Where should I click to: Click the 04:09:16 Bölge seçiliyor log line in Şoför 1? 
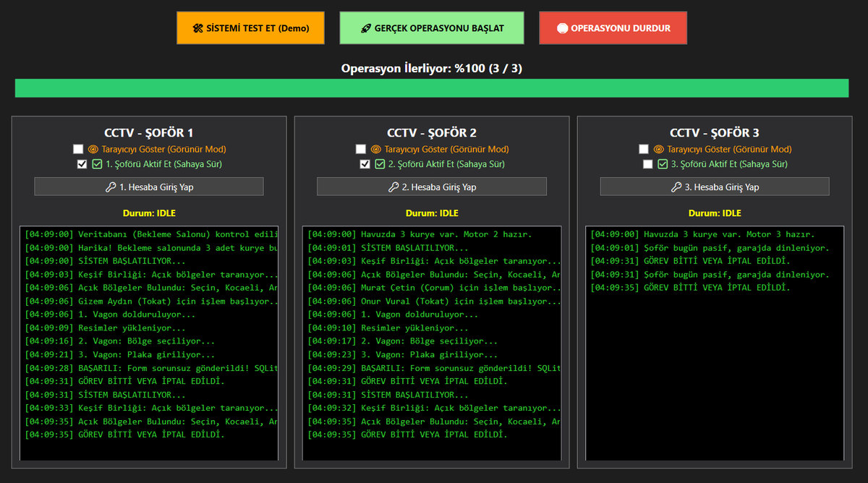click(x=120, y=341)
